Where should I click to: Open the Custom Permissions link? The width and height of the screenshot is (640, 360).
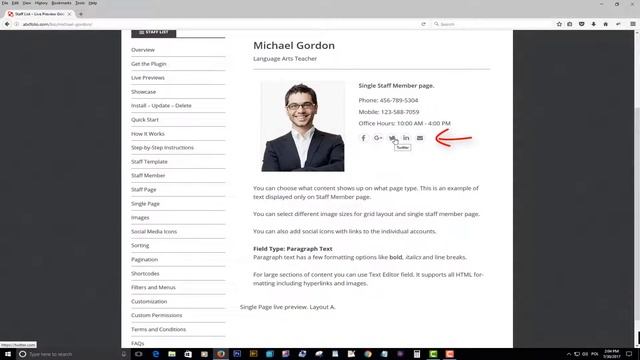[x=157, y=315]
